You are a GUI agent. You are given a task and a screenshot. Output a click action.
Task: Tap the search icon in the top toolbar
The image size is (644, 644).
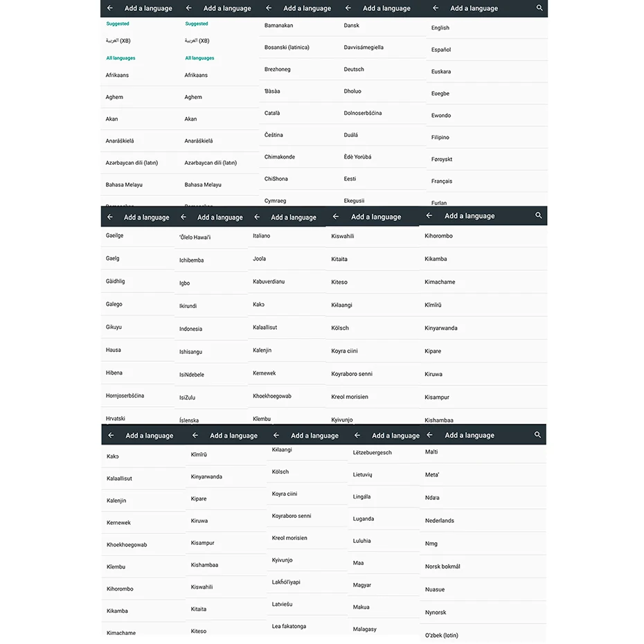point(539,9)
